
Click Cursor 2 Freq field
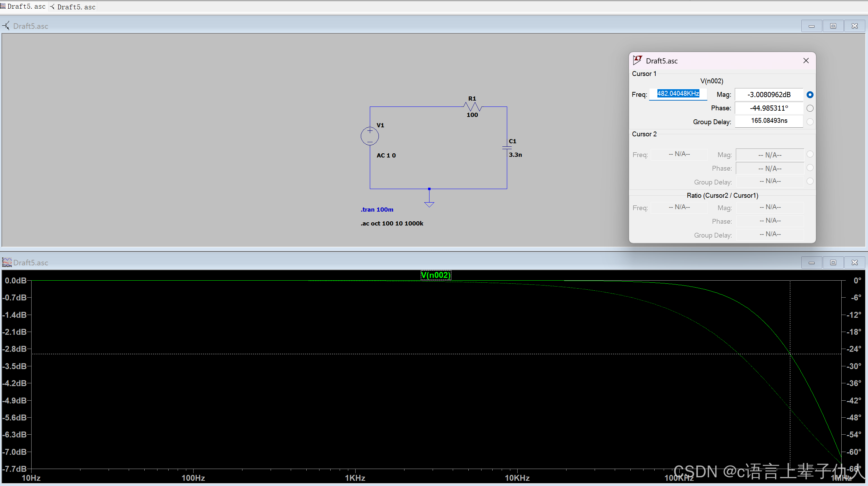click(679, 154)
